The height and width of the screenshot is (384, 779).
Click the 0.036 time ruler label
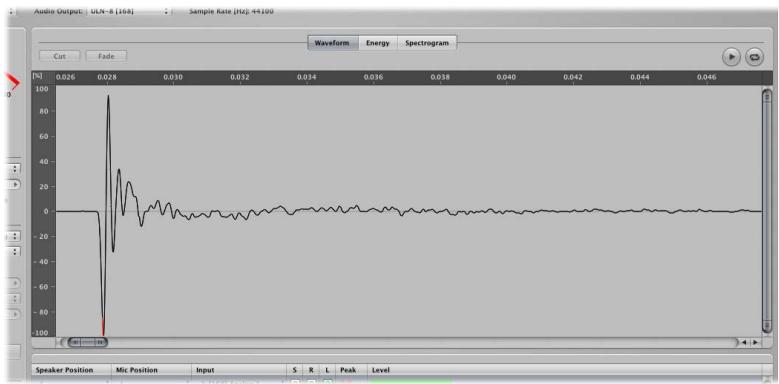373,77
